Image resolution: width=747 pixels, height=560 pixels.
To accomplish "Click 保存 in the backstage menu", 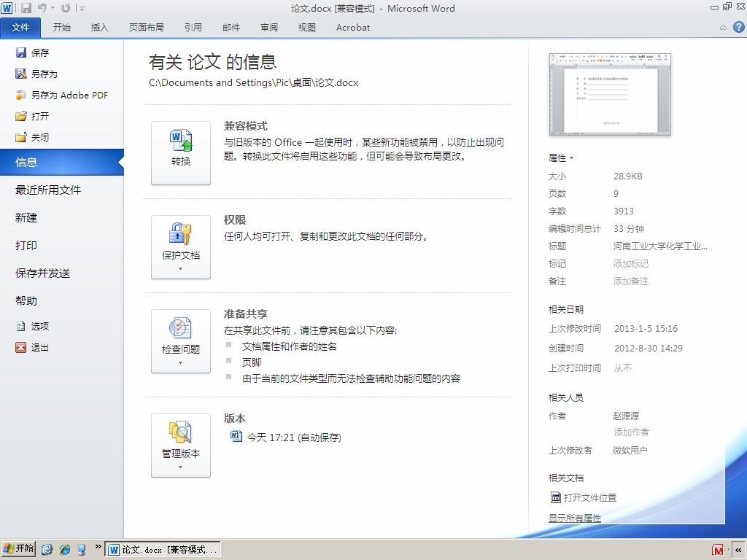I will tap(32, 52).
